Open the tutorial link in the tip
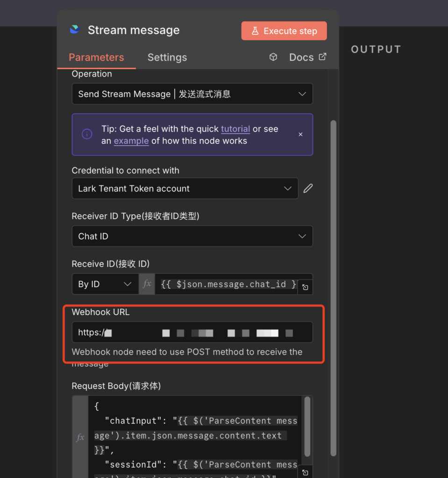This screenshot has width=448, height=478. pos(235,129)
